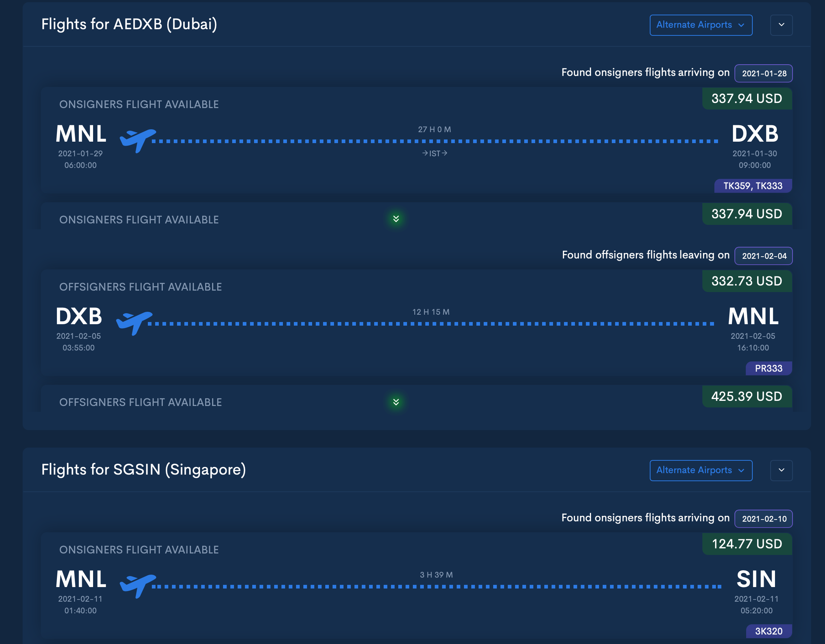The width and height of the screenshot is (825, 644).
Task: Click the Flights for AEDXB (Dubai) heading
Action: click(x=129, y=24)
